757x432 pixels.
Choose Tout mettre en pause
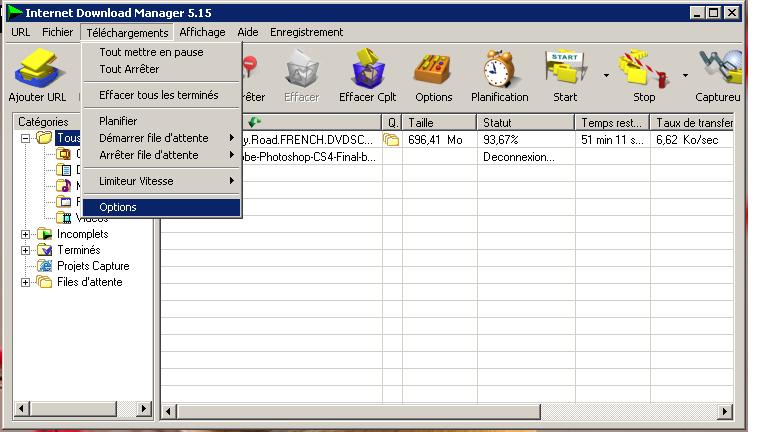(162, 52)
